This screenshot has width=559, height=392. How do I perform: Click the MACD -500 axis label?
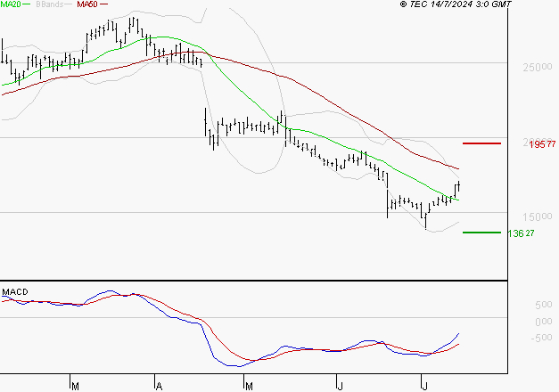click(x=541, y=338)
